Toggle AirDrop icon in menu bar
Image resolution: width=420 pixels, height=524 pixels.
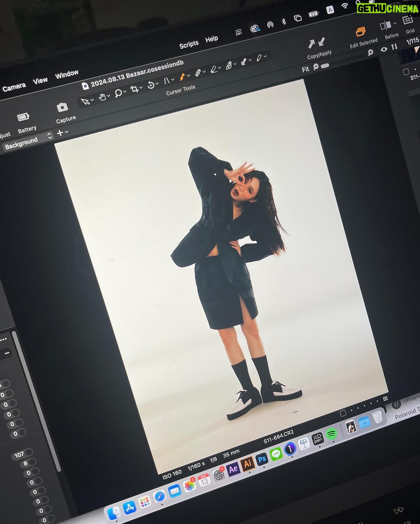tap(270, 25)
